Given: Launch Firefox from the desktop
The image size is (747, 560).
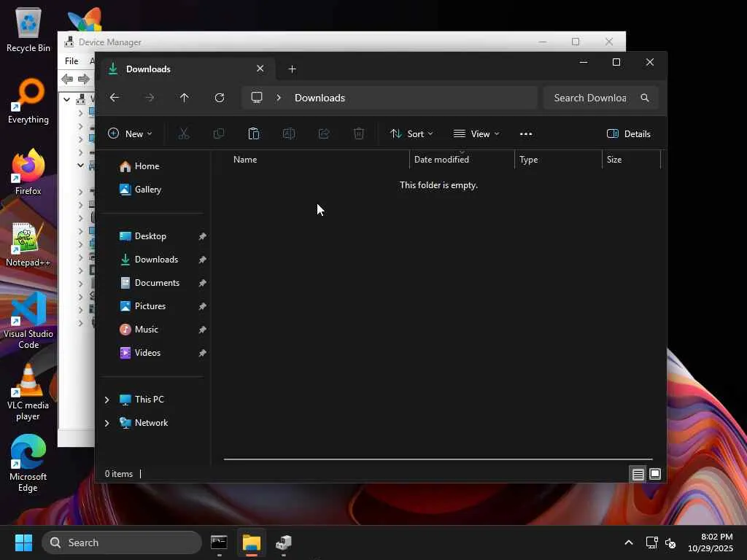Looking at the screenshot, I should 28,172.
